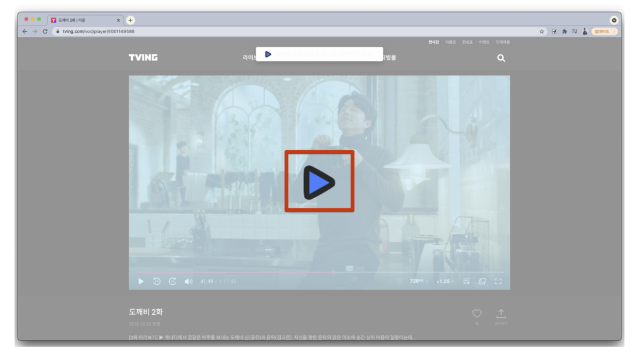Rewind 10 seconds with the back-skip icon
This screenshot has height=364, width=639.
pyautogui.click(x=157, y=281)
